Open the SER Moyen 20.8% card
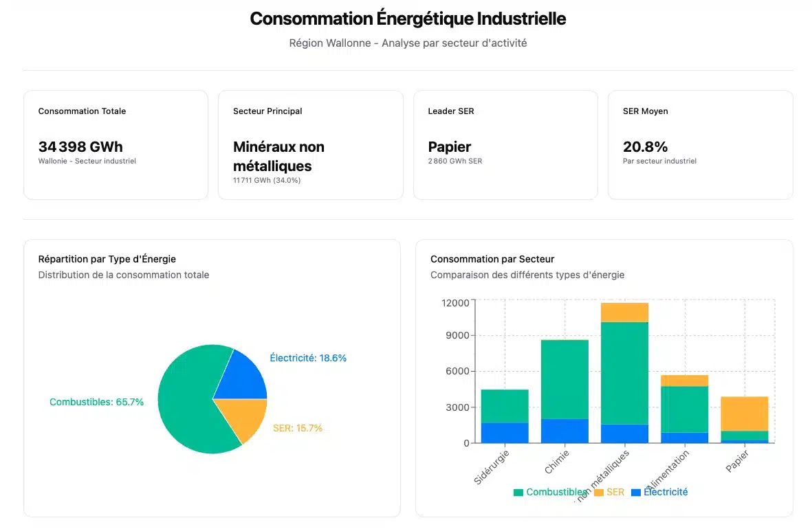 point(700,145)
